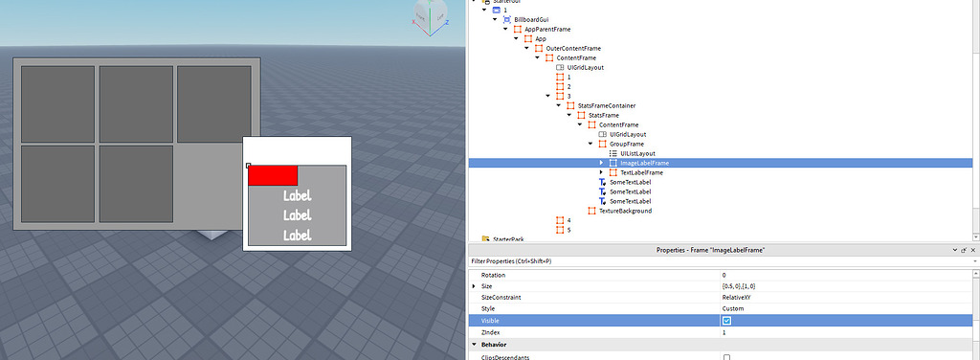The width and height of the screenshot is (980, 360).
Task: Select the BillboardGui icon in Explorer
Action: [507, 19]
